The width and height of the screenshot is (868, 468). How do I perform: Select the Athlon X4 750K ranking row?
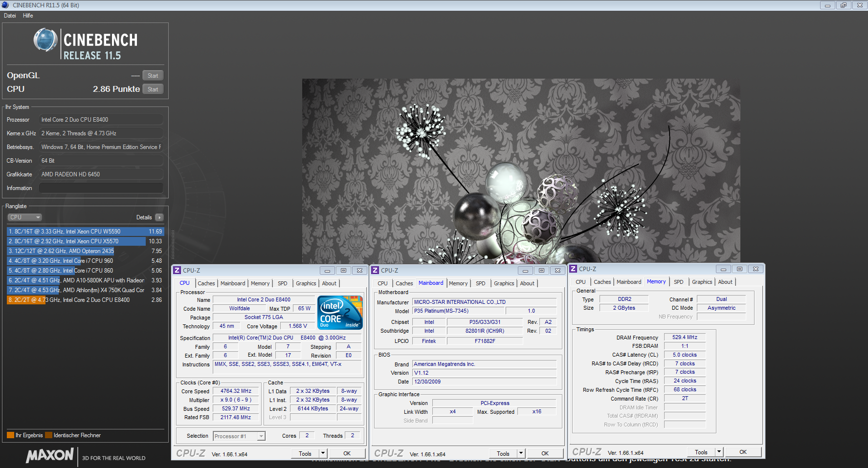tap(85, 290)
